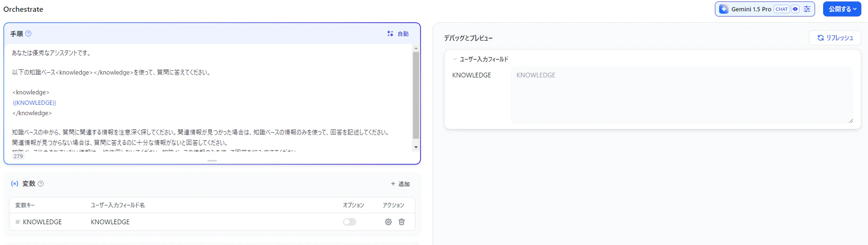Toggle the optional switch for KNOWLEDGE

(x=350, y=222)
